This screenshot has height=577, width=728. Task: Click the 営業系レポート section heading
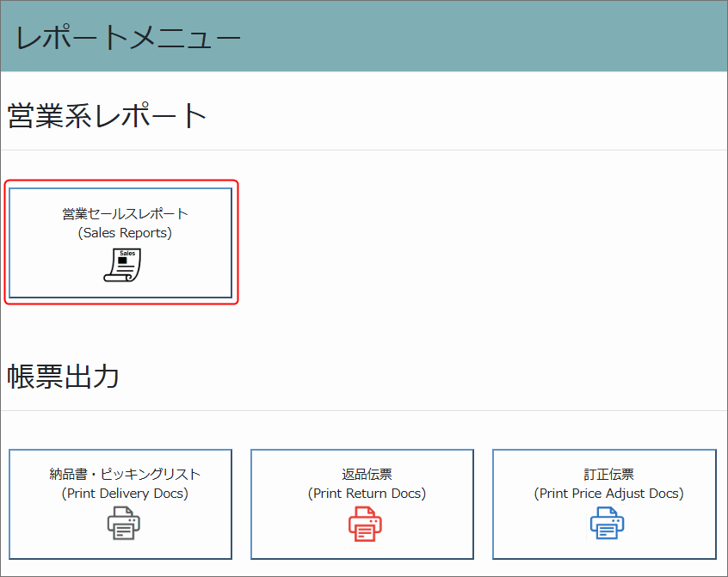(108, 115)
